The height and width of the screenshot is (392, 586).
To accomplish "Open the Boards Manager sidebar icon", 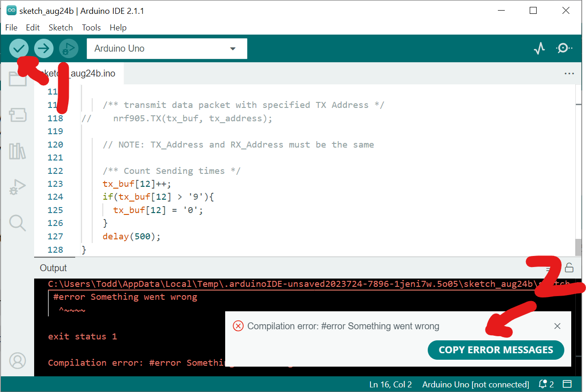I will coord(18,115).
